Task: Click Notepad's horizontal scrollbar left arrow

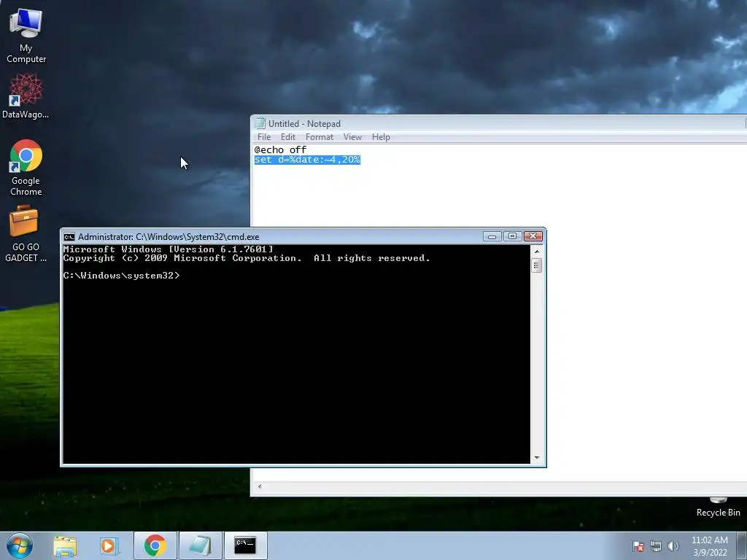Action: [x=260, y=486]
